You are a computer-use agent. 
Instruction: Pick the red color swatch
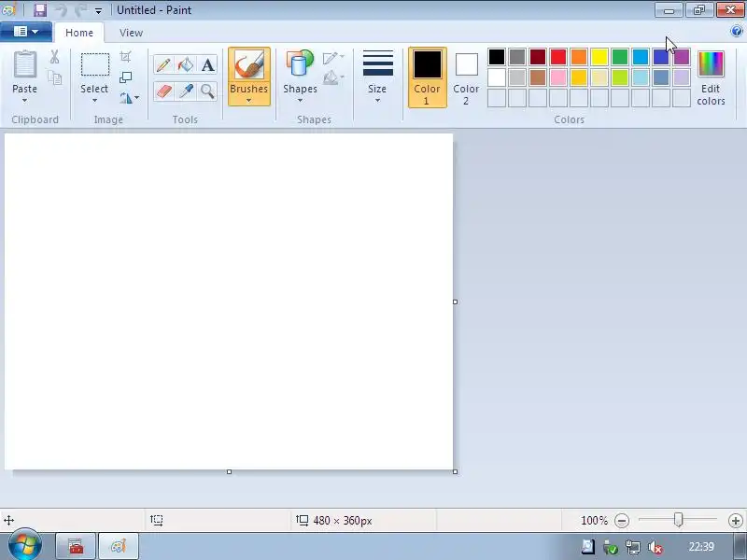(557, 57)
